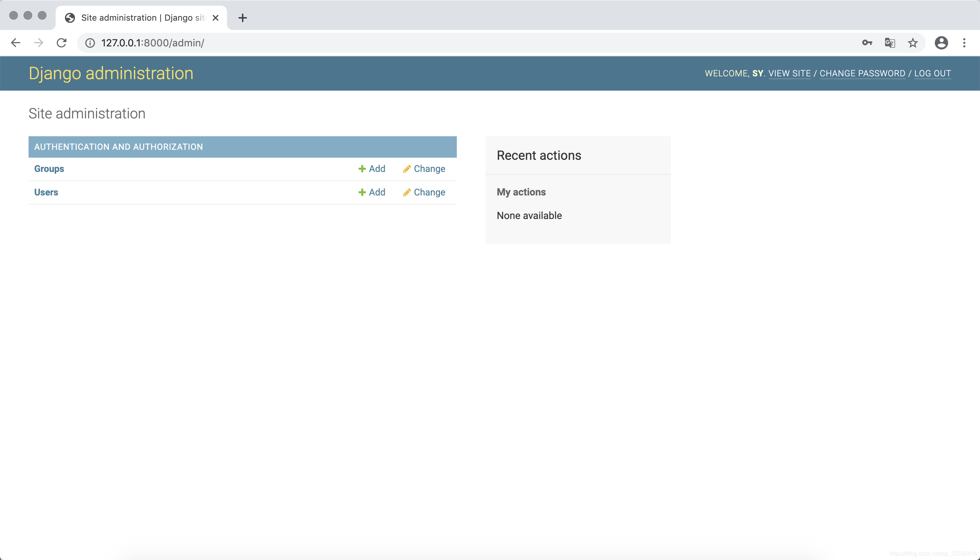Log out of Django admin

(x=933, y=73)
